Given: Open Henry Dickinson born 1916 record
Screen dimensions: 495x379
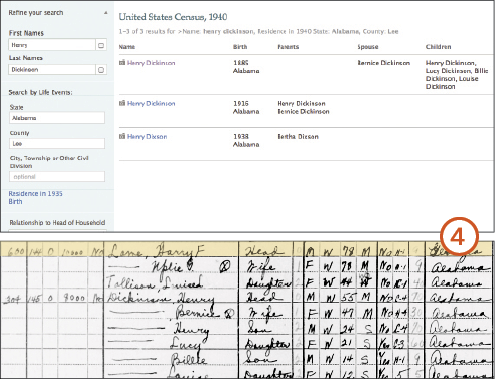Looking at the screenshot, I should pos(151,103).
